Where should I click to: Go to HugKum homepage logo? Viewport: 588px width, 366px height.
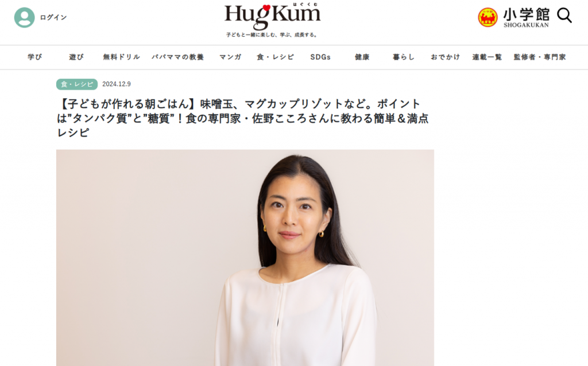pos(273,20)
